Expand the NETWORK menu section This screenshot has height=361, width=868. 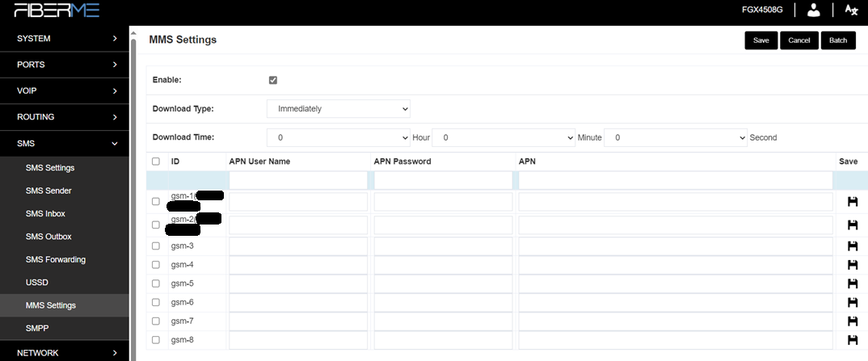(64, 353)
